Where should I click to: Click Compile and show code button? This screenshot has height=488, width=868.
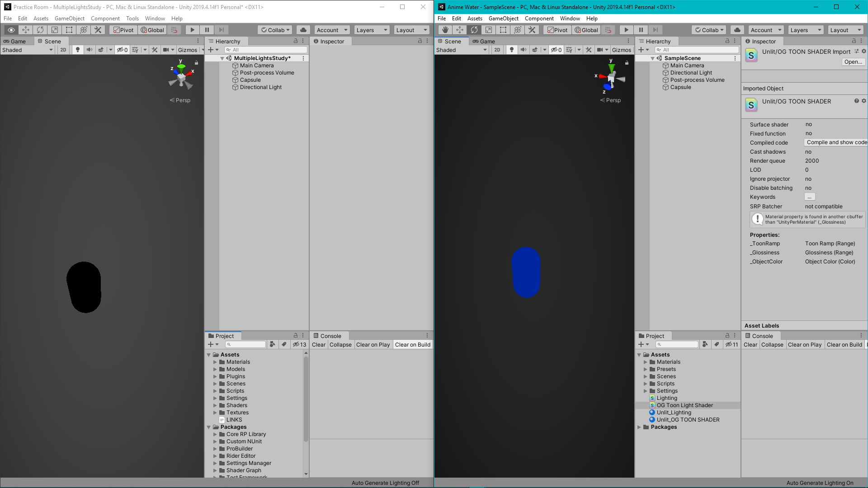tap(836, 142)
